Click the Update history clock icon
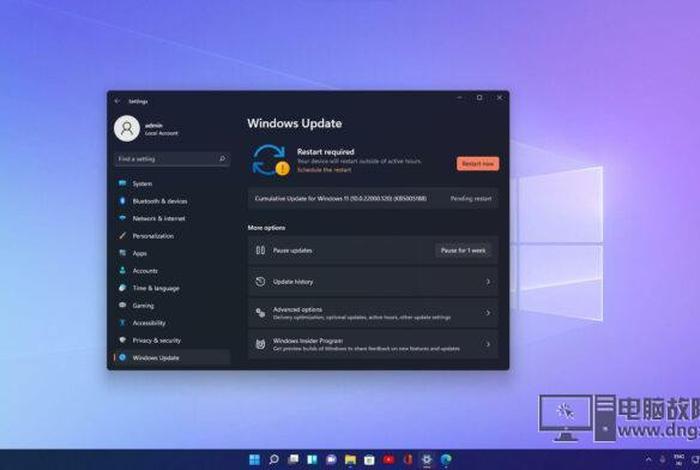Screen dimensions: 700x470 pos(260,282)
